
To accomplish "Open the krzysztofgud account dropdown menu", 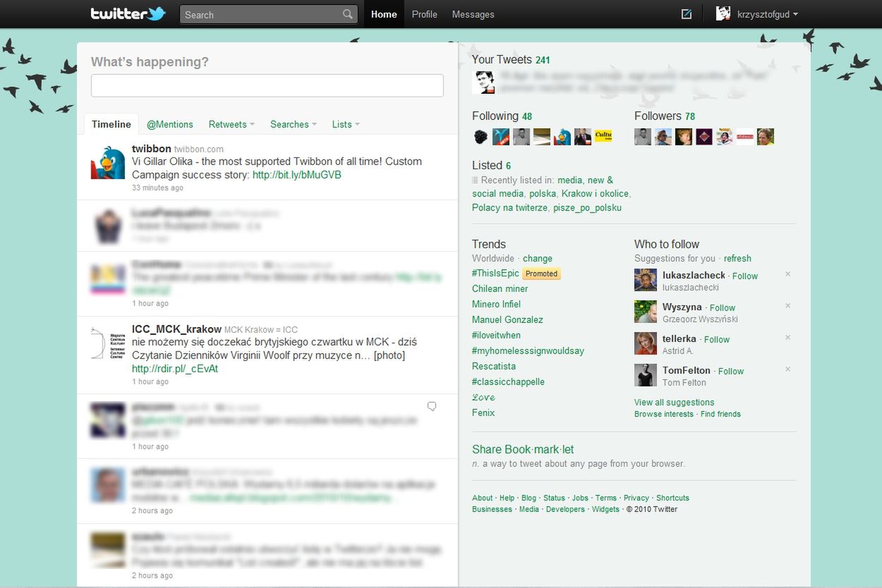I will [x=768, y=14].
